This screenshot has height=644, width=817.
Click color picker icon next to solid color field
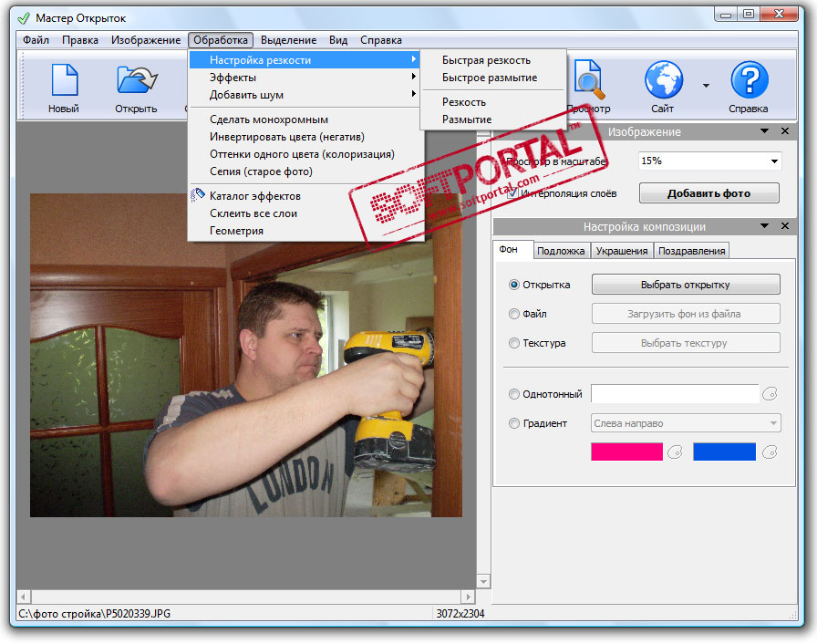(x=770, y=394)
